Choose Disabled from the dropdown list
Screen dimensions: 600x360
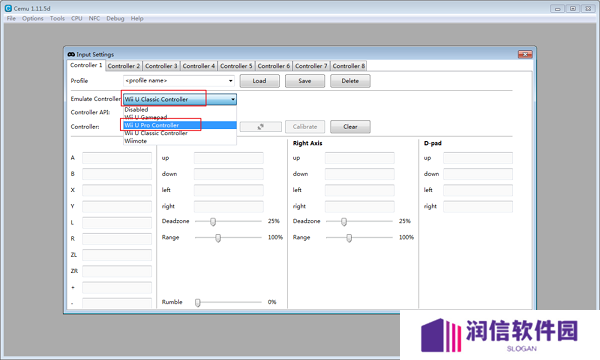pyautogui.click(x=179, y=109)
